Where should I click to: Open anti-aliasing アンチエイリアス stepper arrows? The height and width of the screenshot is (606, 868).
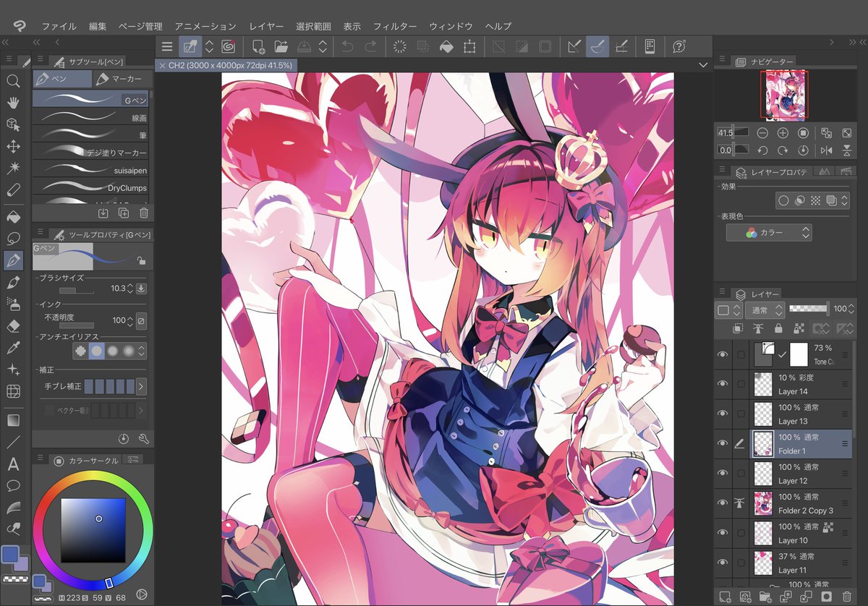(141, 351)
